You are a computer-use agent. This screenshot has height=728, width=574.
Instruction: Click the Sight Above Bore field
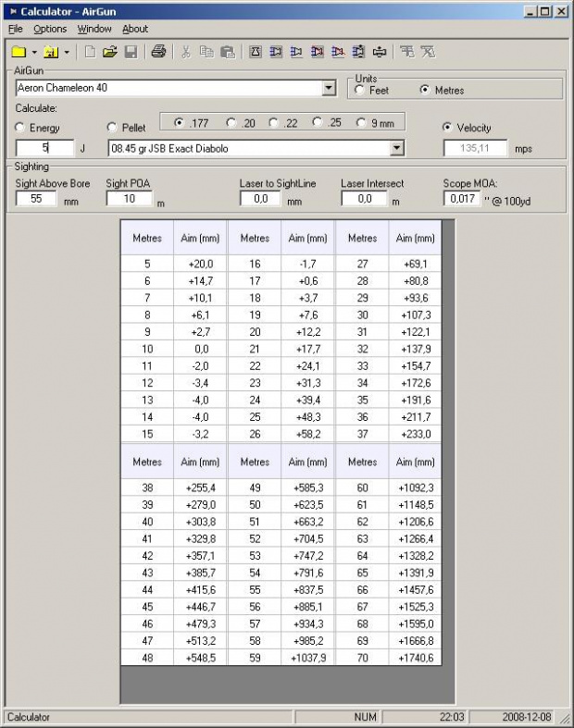[x=36, y=199]
